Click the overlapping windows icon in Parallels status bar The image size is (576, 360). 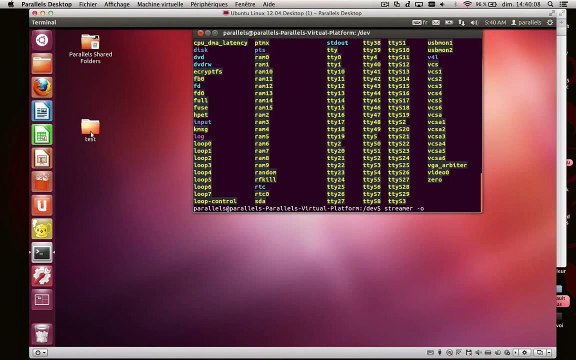point(540,353)
